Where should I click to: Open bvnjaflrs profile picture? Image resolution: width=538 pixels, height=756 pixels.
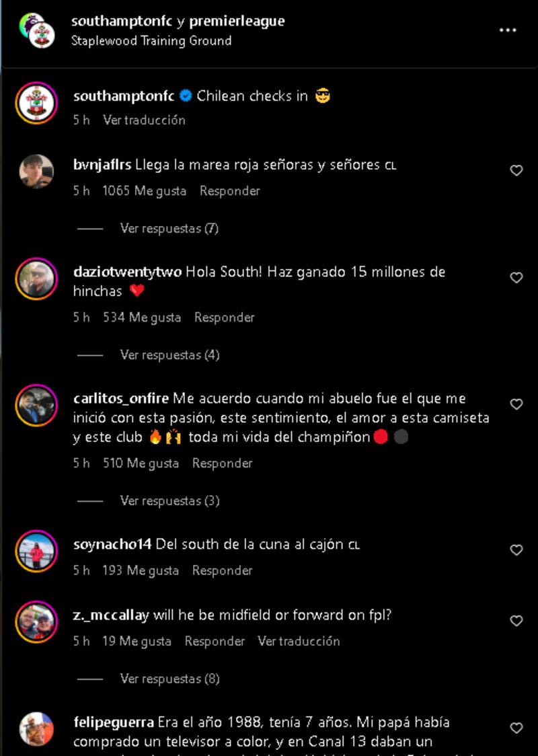[x=36, y=171]
